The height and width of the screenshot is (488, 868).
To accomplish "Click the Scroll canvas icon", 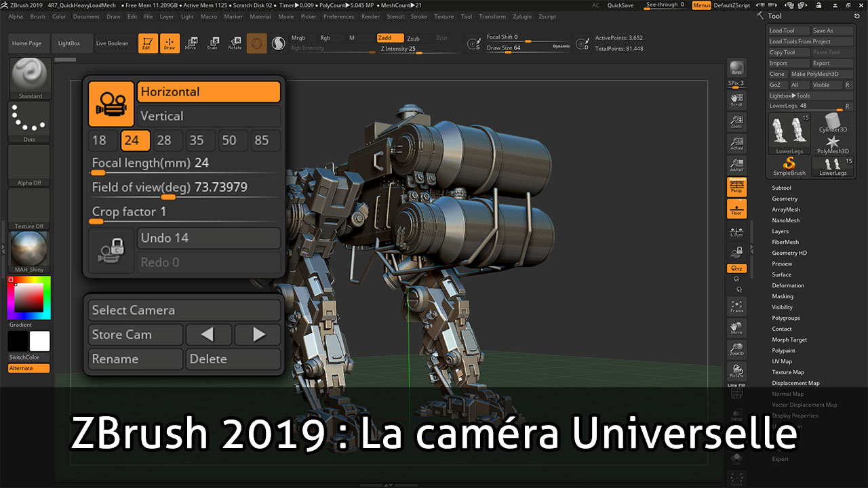I will [736, 100].
